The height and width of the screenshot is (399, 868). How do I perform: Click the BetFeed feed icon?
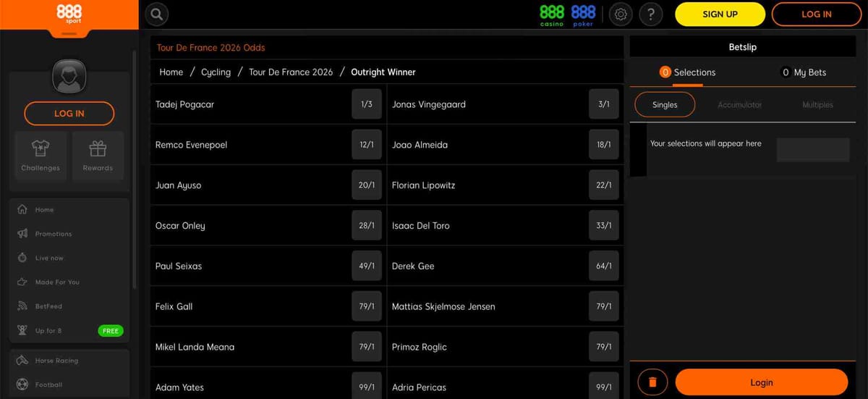22,306
